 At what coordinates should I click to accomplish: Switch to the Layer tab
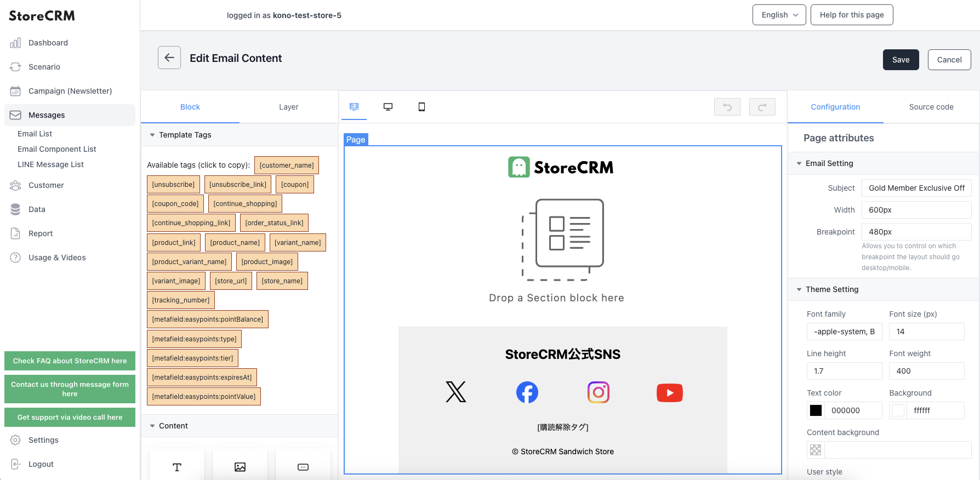coord(289,107)
